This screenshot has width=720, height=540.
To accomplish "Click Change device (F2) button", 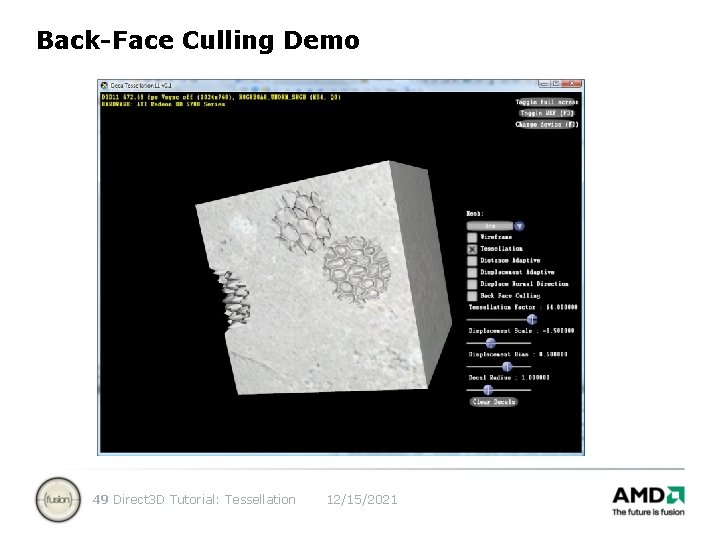I will click(x=546, y=124).
